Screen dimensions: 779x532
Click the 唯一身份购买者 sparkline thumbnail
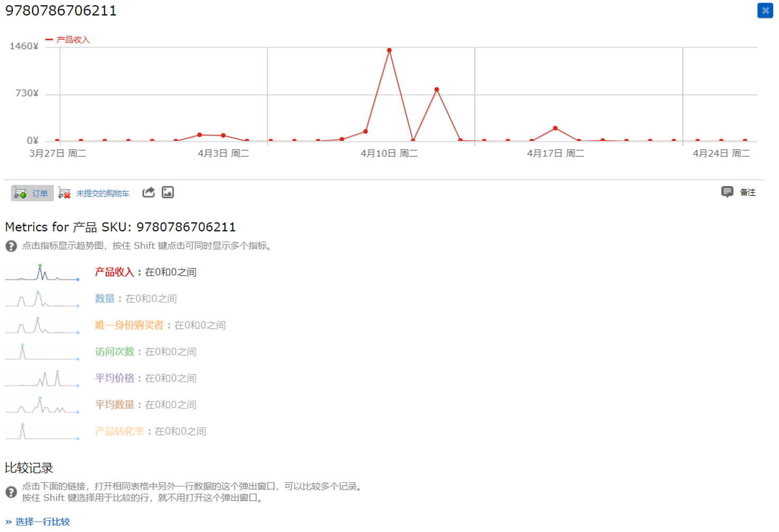[42, 325]
